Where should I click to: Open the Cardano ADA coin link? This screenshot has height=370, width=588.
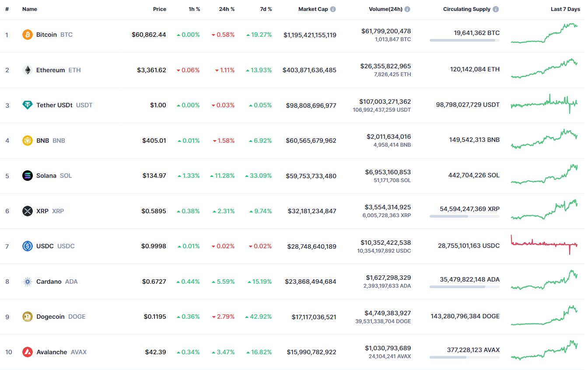pos(57,282)
